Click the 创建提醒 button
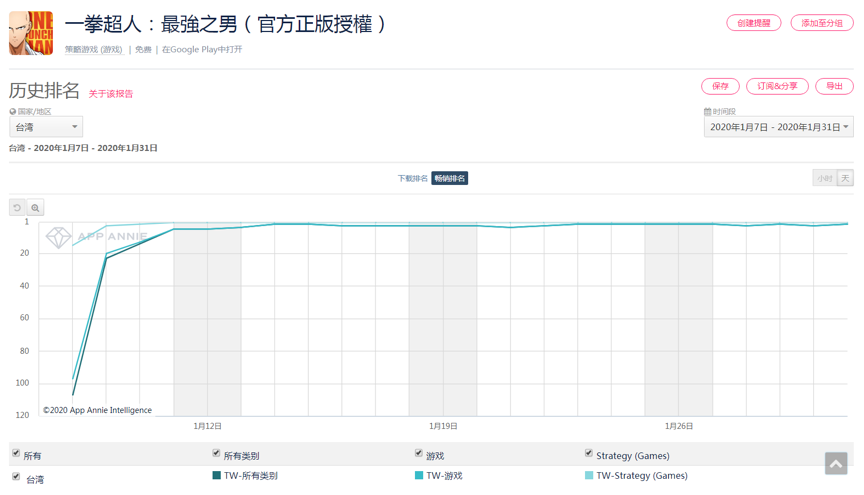 pos(753,23)
